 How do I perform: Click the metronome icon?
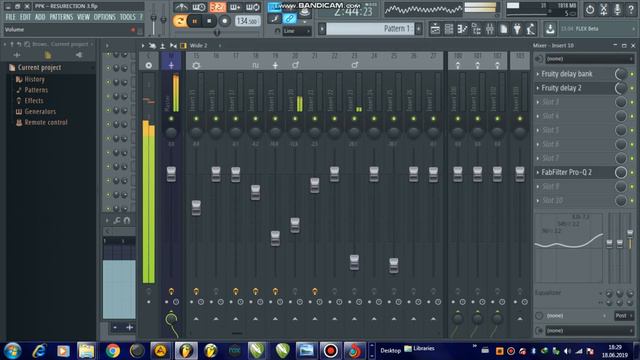pos(181,7)
